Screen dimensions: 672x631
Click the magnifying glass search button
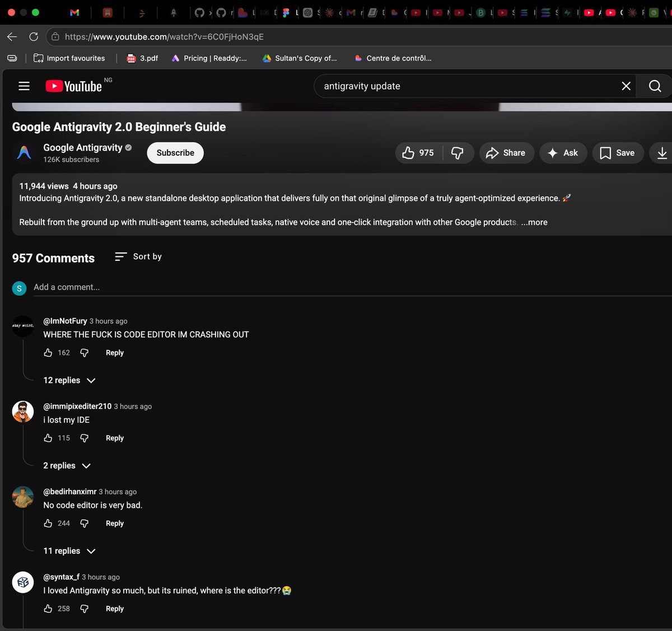click(x=655, y=86)
